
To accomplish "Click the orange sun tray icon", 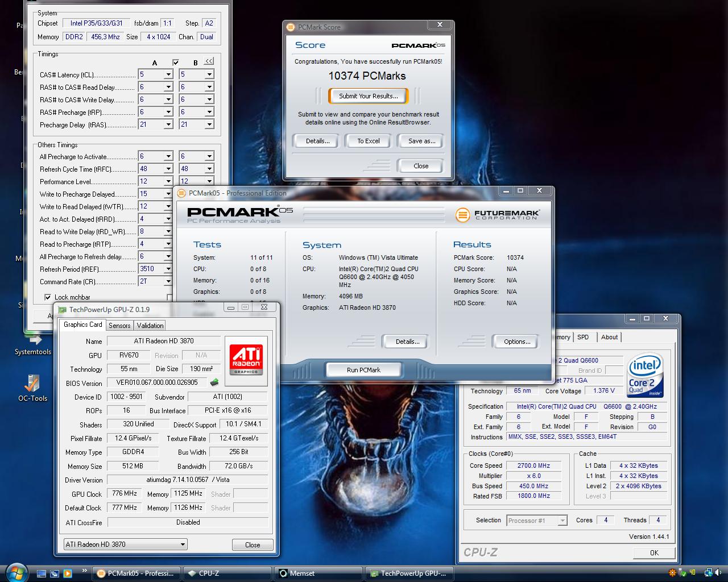I will coord(673,573).
